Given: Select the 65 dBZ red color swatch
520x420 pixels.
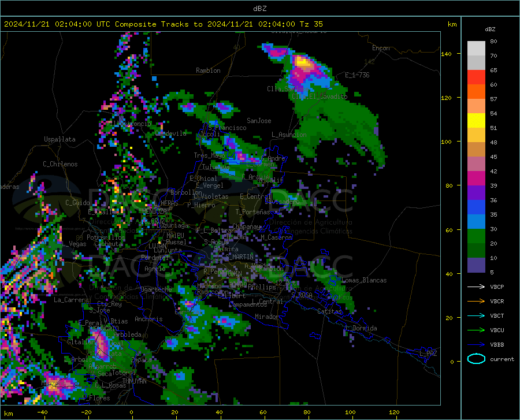Looking at the screenshot, I should (476, 77).
